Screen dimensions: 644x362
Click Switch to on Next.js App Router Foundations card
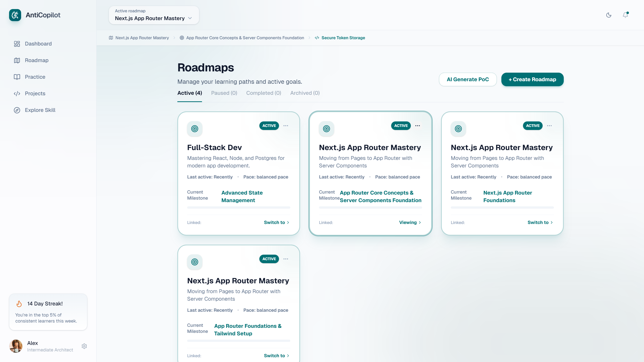coord(540,222)
